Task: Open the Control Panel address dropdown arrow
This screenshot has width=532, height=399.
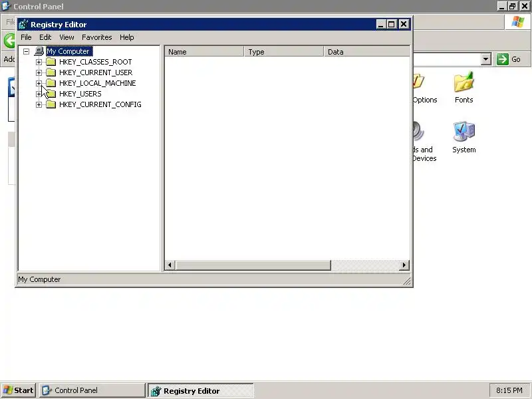Action: coord(486,59)
